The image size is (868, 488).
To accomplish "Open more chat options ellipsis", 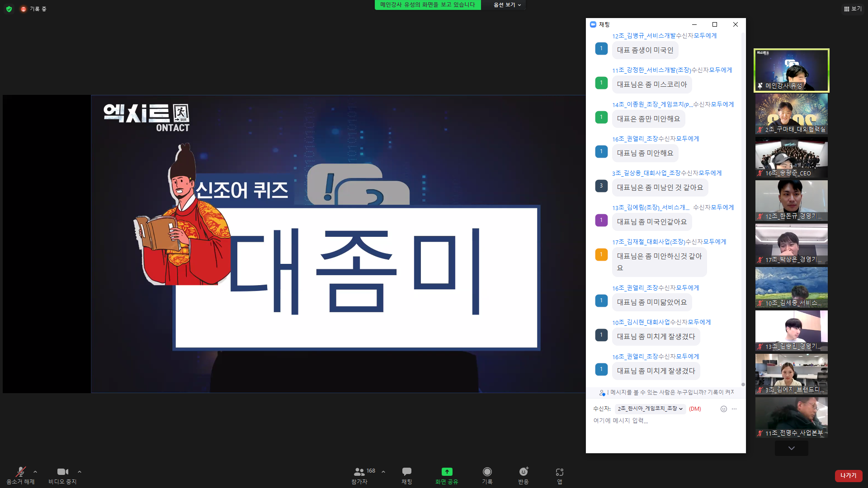I will (734, 409).
